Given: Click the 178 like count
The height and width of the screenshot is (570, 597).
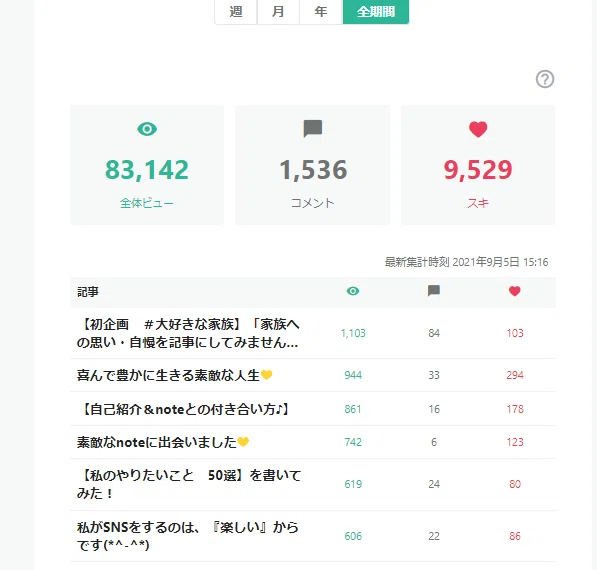Looking at the screenshot, I should click(x=515, y=409).
